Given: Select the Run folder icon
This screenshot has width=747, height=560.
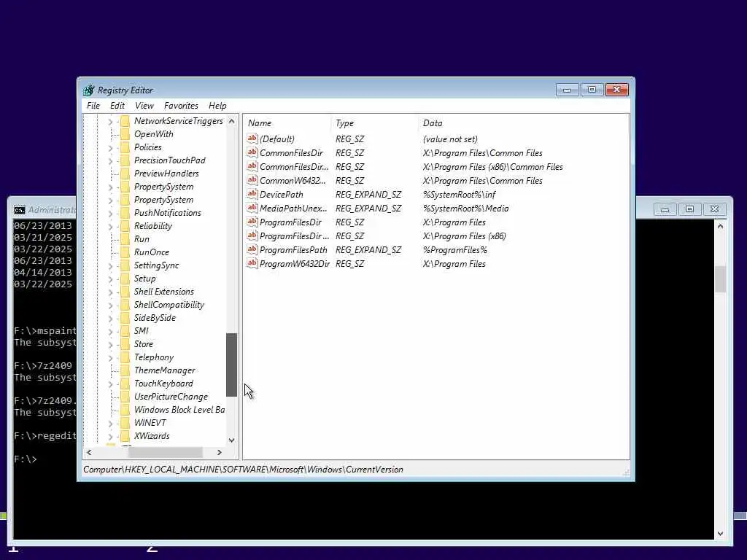Looking at the screenshot, I should (x=125, y=239).
